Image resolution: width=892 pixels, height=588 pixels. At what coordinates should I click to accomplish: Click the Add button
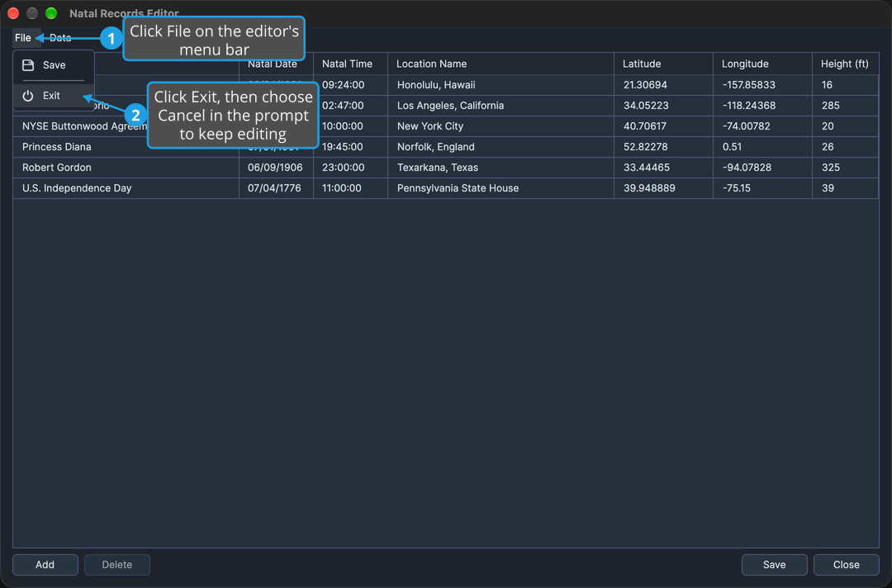pos(45,565)
